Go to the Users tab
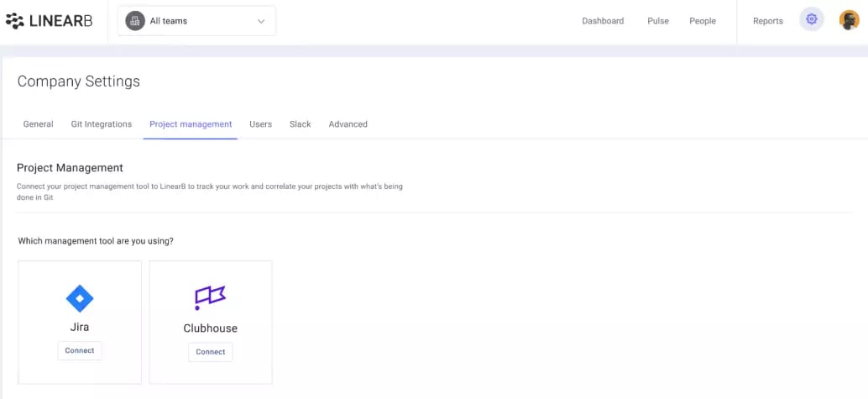Image resolution: width=868 pixels, height=399 pixels. pyautogui.click(x=261, y=124)
